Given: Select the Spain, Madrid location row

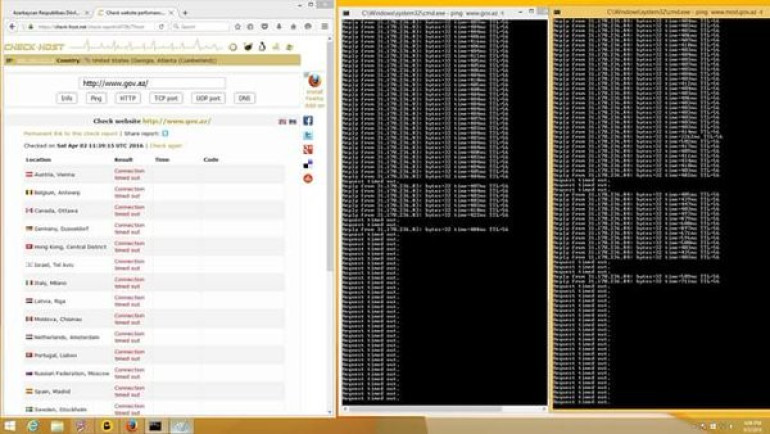Looking at the screenshot, I should [x=154, y=392].
